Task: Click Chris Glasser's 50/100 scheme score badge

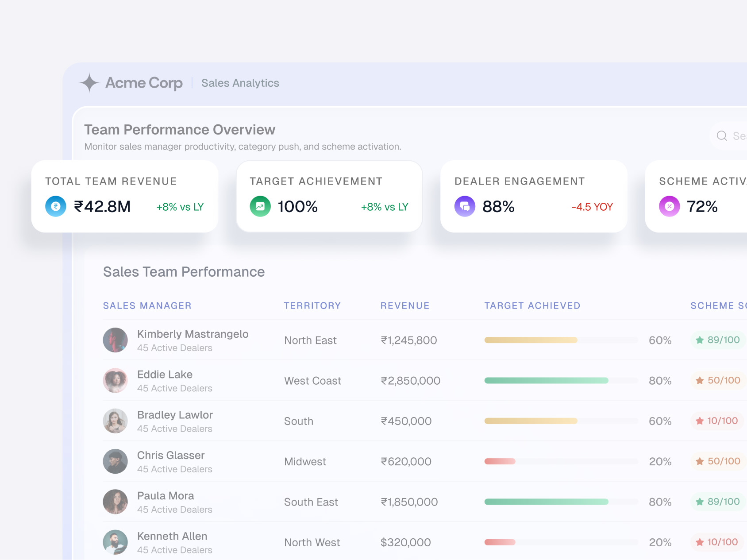Action: click(x=718, y=461)
